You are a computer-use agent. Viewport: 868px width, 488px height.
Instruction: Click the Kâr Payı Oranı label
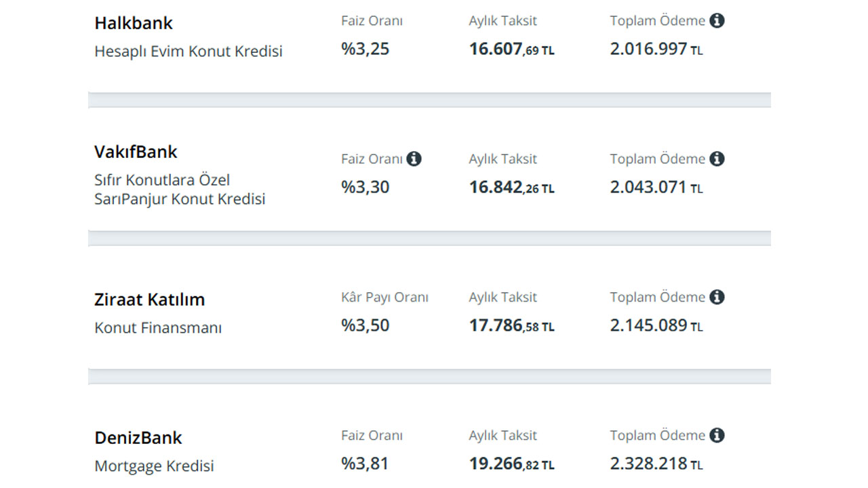384,297
